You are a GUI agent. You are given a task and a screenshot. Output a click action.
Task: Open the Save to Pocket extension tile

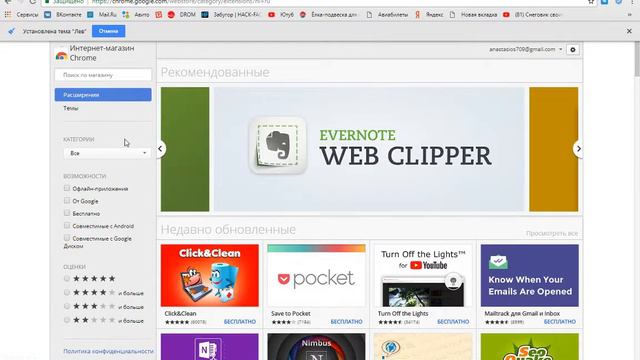tap(316, 276)
